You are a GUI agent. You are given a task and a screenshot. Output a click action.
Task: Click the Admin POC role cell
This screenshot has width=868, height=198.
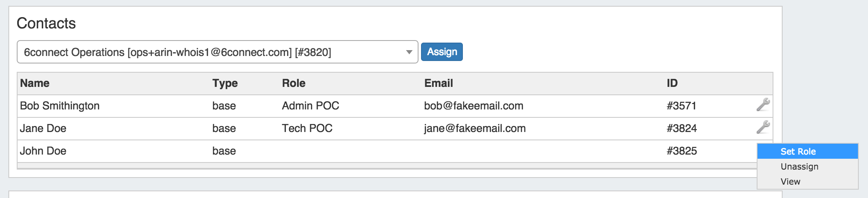310,106
